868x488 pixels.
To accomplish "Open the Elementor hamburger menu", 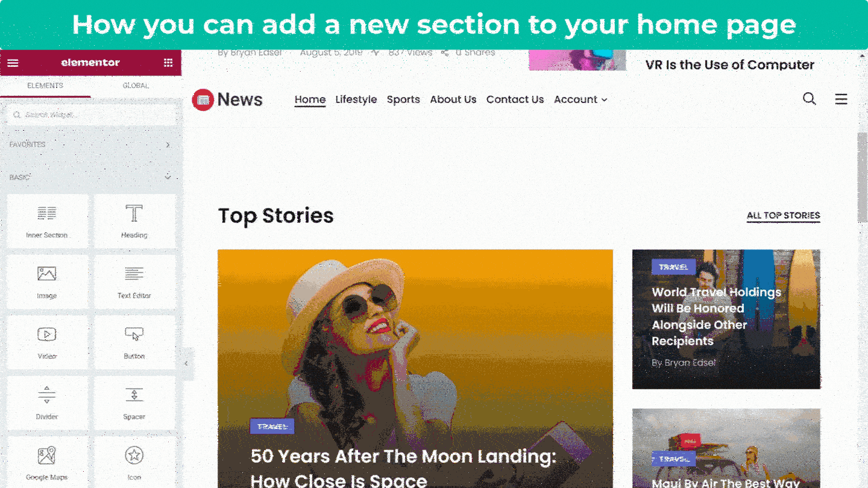I will click(13, 63).
